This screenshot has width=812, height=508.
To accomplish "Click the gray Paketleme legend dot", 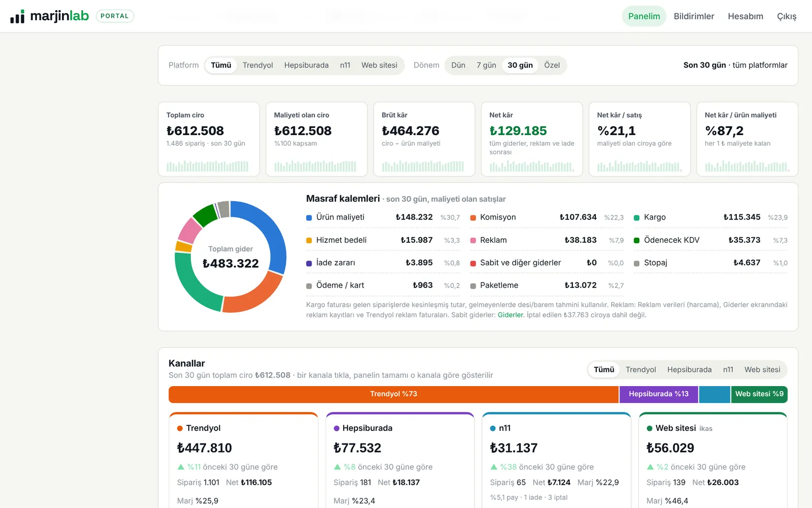I will click(473, 286).
